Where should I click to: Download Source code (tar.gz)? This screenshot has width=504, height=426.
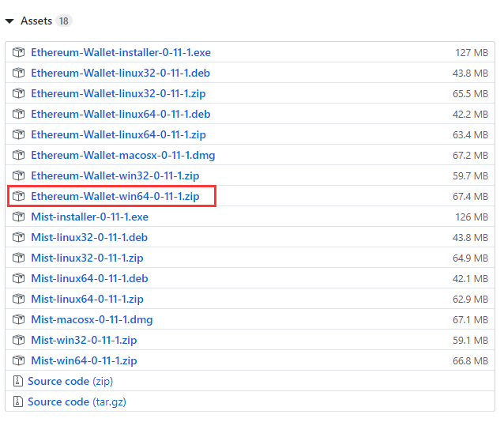[77, 401]
